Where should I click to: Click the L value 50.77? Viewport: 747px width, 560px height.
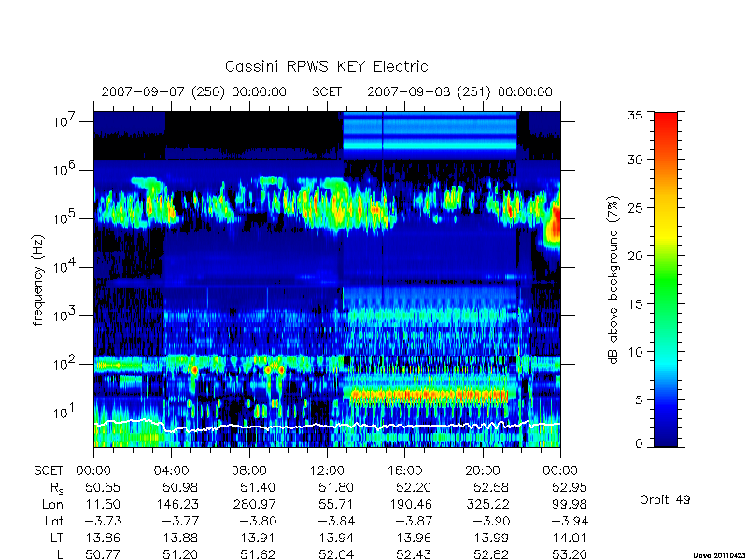pyautogui.click(x=103, y=554)
